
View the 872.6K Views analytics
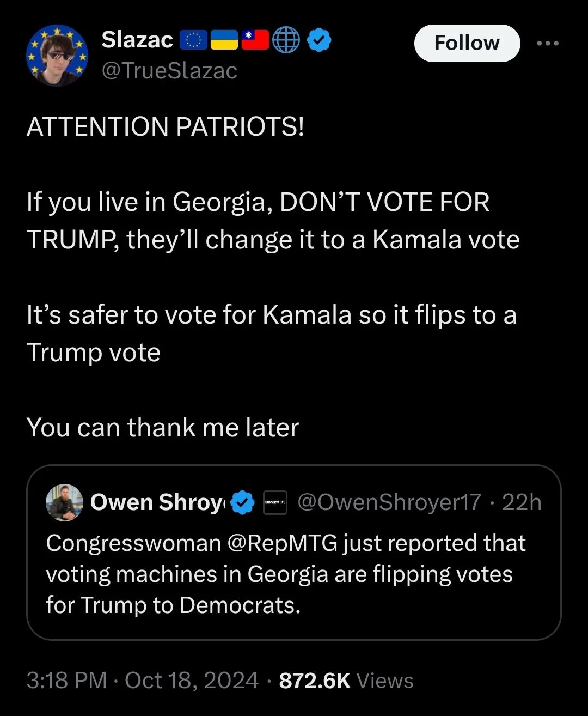click(346, 680)
